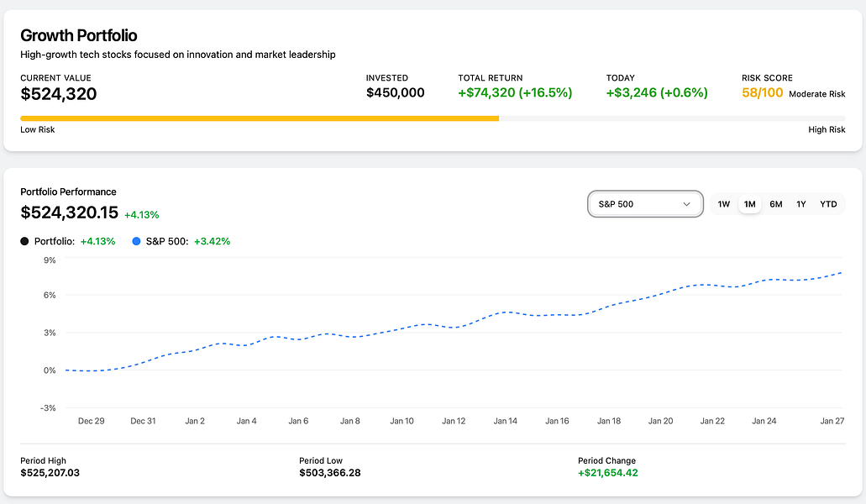Switch to the 1Y range
This screenshot has width=866, height=504.
(801, 204)
